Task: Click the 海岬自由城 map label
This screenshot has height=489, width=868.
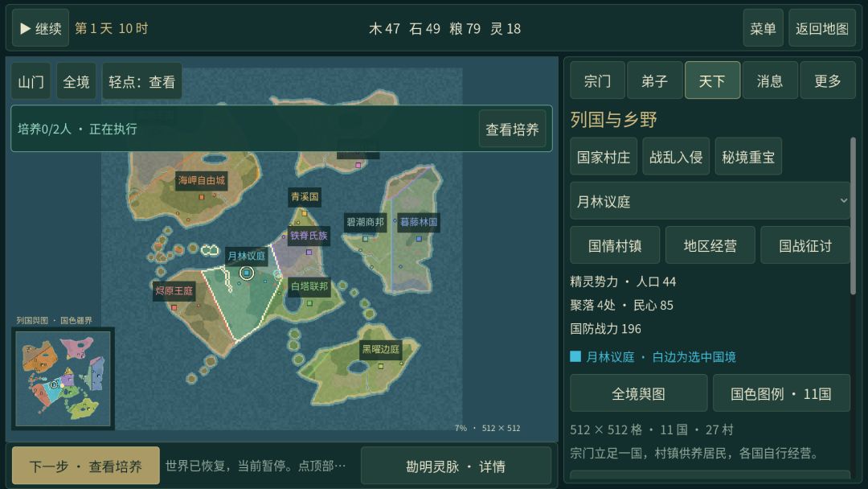Action: (202, 180)
